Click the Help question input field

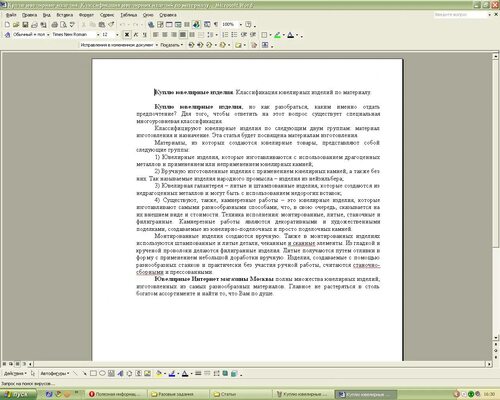(460, 15)
